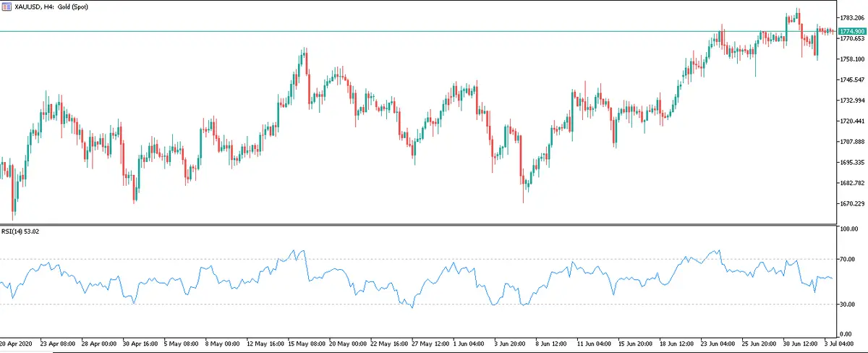This screenshot has width=868, height=353.
Task: Click the 1670.229 price axis label
Action: tap(850, 204)
